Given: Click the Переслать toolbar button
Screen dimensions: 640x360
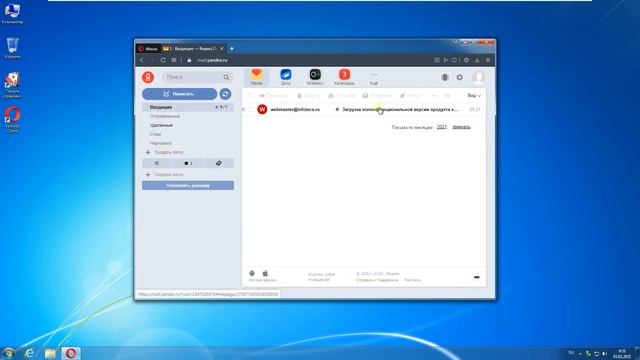Looking at the screenshot, I should 273,96.
